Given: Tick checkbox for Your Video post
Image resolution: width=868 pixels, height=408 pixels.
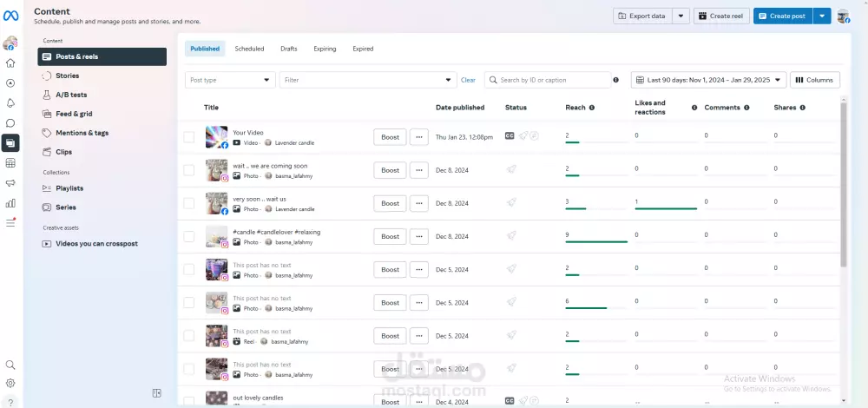Looking at the screenshot, I should (x=188, y=137).
